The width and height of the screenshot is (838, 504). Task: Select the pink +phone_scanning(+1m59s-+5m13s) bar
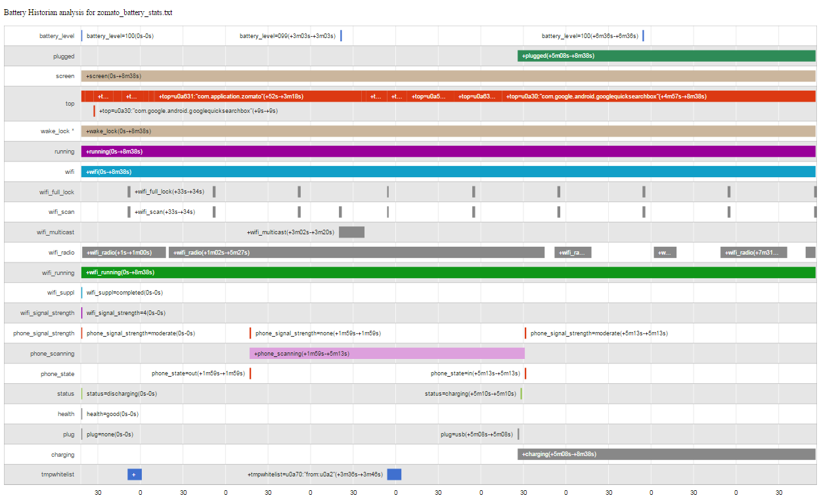pyautogui.click(x=387, y=354)
